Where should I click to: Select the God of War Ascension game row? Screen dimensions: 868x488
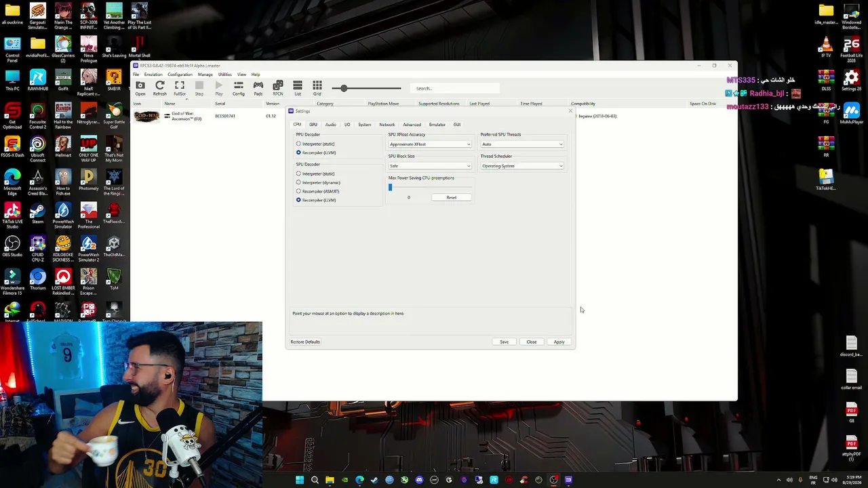click(x=434, y=116)
